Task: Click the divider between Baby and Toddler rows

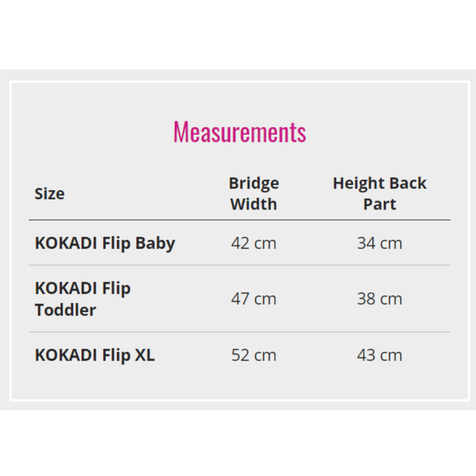Action: pyautogui.click(x=240, y=265)
